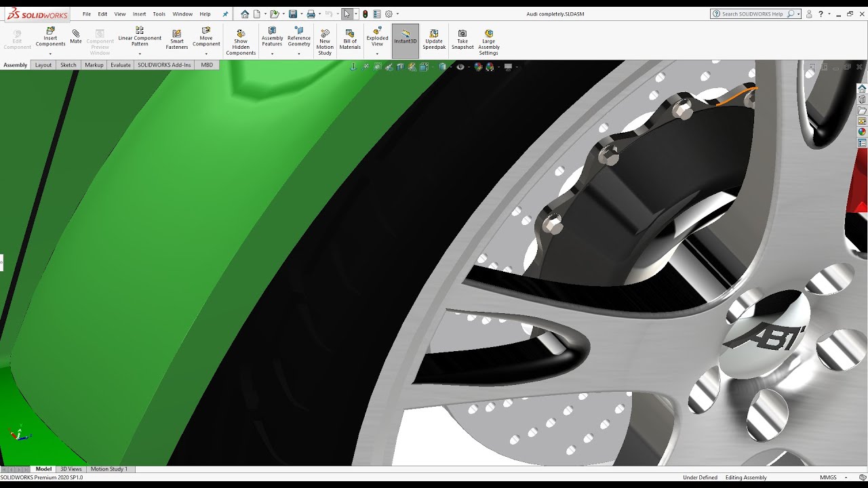Screen dimensions: 868x488
Task: Expand the Save dropdown arrow
Action: (300, 14)
